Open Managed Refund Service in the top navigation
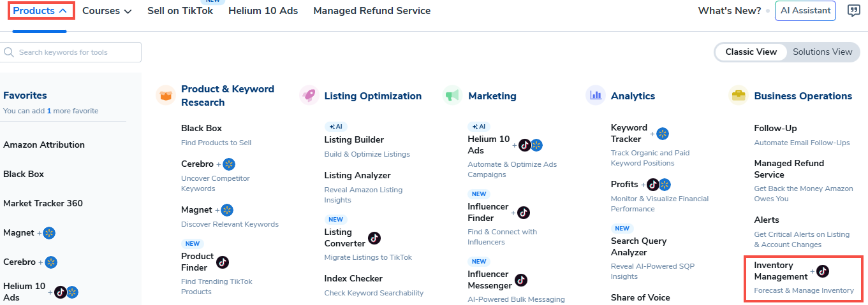Screen dimensions: 868x305 372,11
